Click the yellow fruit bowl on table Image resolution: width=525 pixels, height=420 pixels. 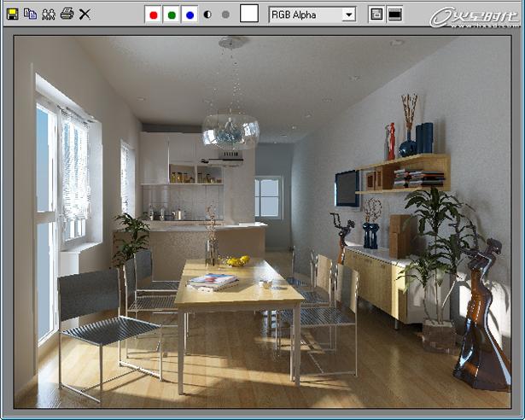click(236, 260)
